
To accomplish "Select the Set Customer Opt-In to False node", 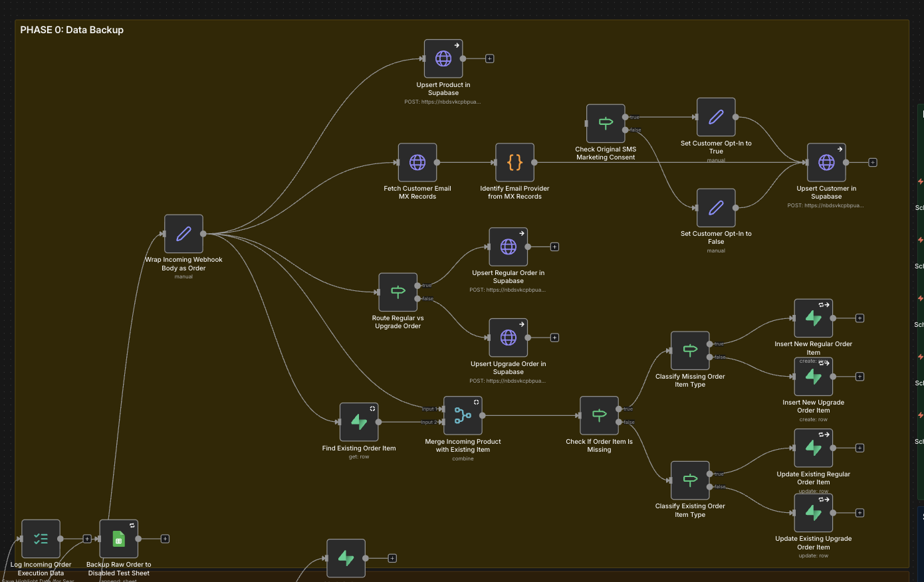I will 716,208.
